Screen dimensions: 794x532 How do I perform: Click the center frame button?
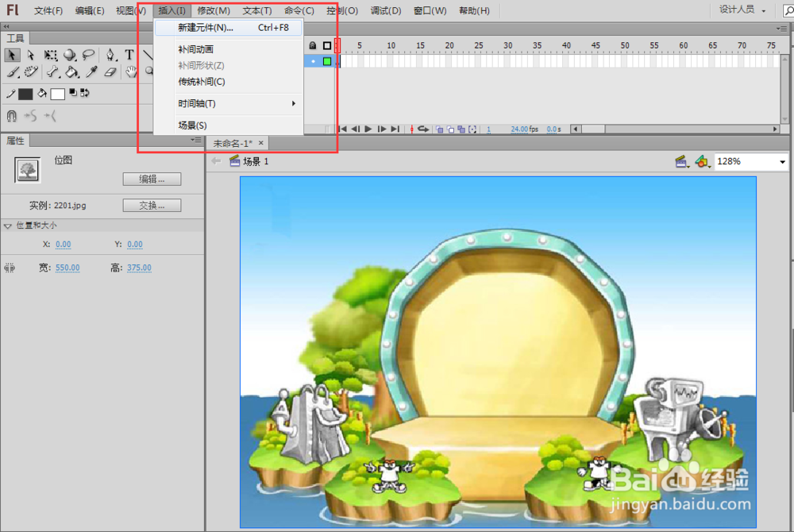411,129
